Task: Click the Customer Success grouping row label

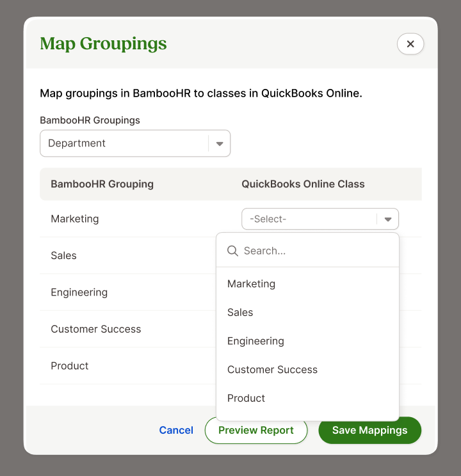Action: [x=96, y=329]
